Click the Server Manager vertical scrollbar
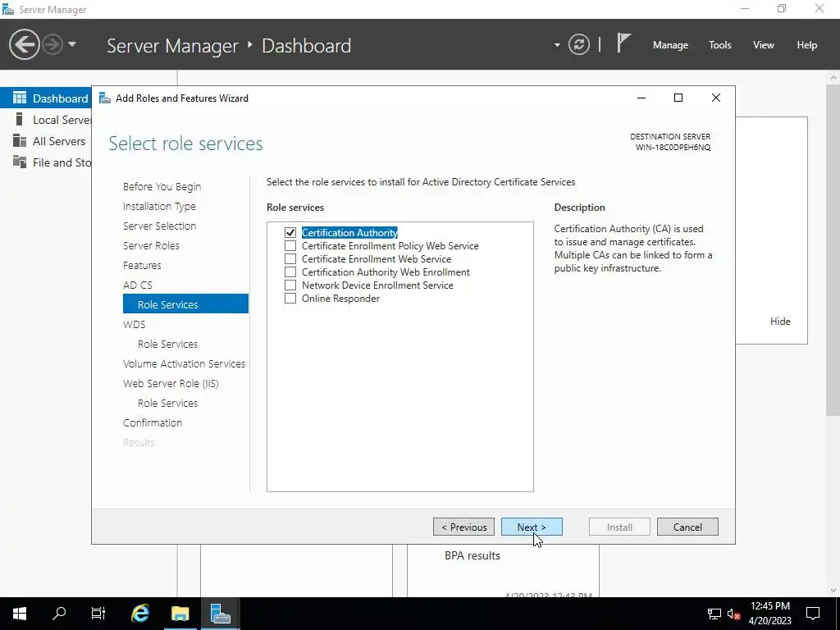The height and width of the screenshot is (630, 840). [833, 249]
